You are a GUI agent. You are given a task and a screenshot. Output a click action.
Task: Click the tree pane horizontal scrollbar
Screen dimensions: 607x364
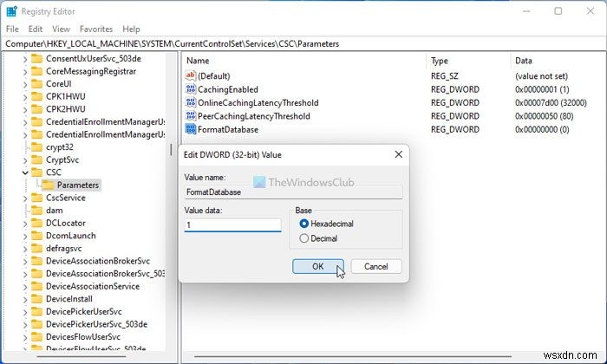[x=82, y=356]
